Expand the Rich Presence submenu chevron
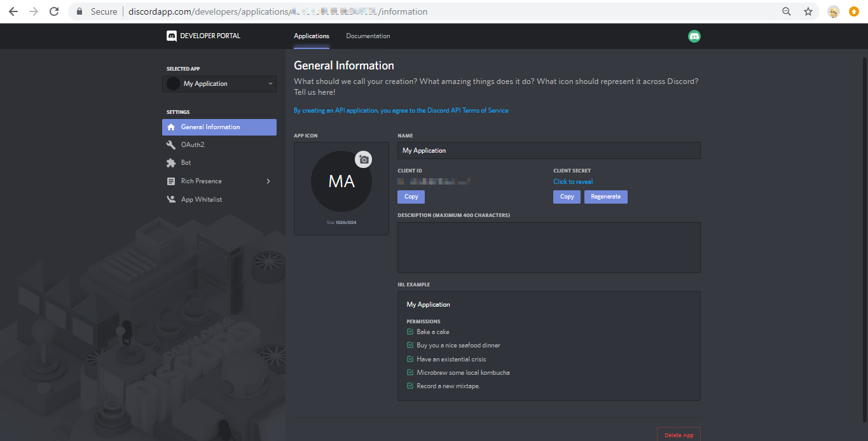This screenshot has width=868, height=441. pyautogui.click(x=268, y=181)
